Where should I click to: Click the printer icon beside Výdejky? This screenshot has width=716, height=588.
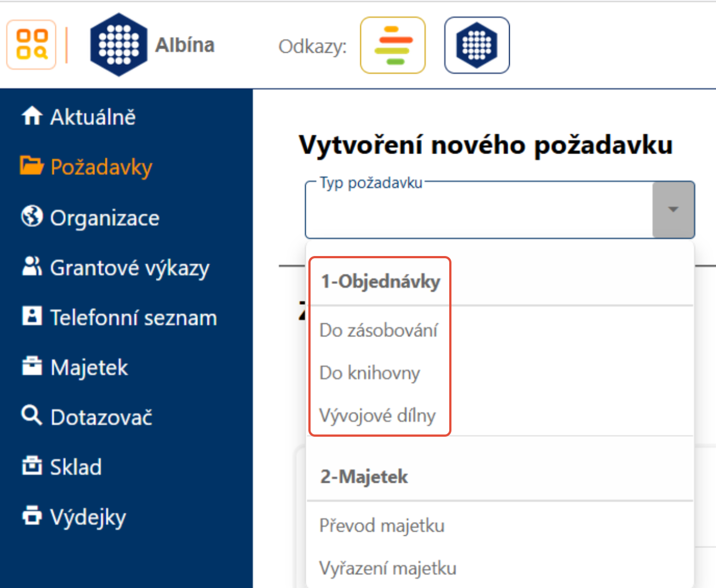tap(32, 515)
